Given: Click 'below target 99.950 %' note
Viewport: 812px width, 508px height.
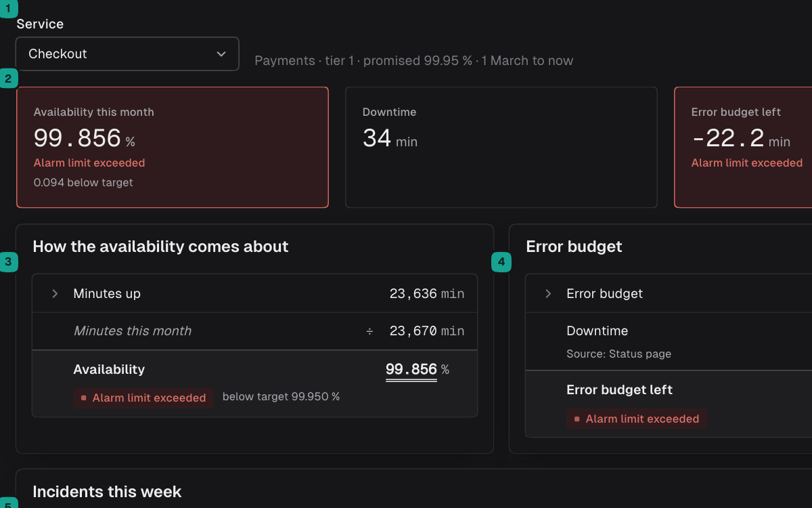Looking at the screenshot, I should 281,397.
